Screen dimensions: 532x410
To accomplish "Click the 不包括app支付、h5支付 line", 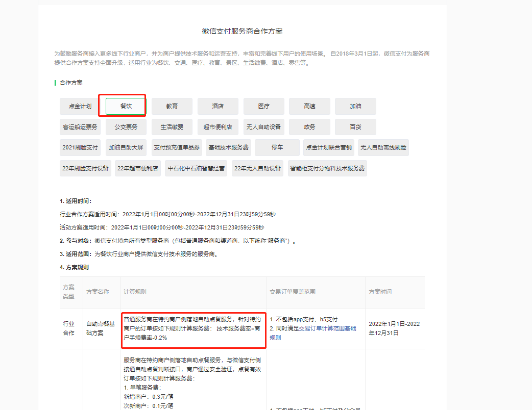I will [304, 319].
